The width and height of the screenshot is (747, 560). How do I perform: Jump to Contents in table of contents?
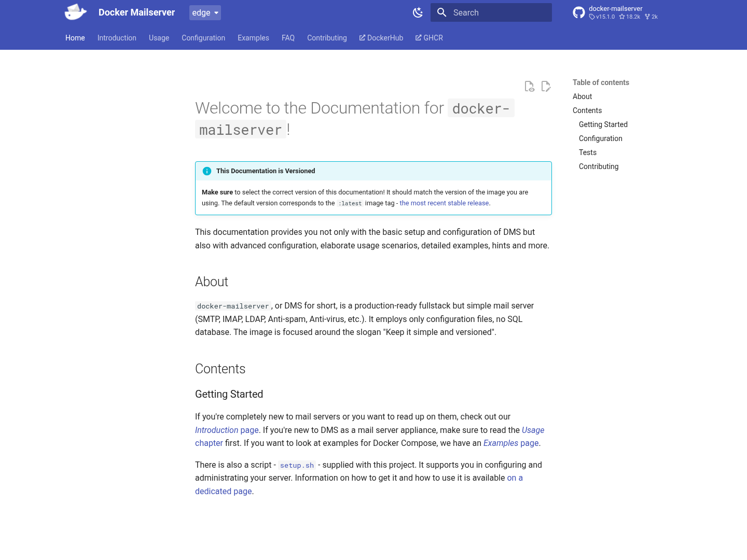point(587,110)
